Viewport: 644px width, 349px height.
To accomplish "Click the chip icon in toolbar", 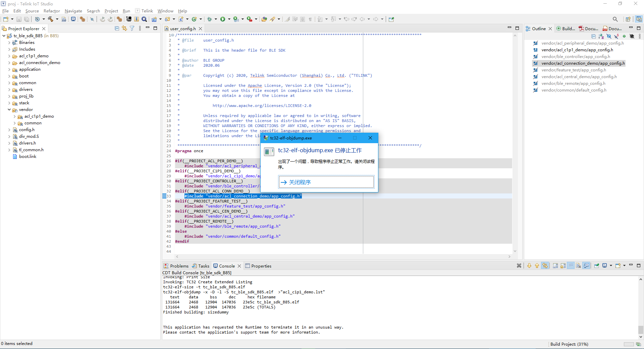I will (x=129, y=19).
